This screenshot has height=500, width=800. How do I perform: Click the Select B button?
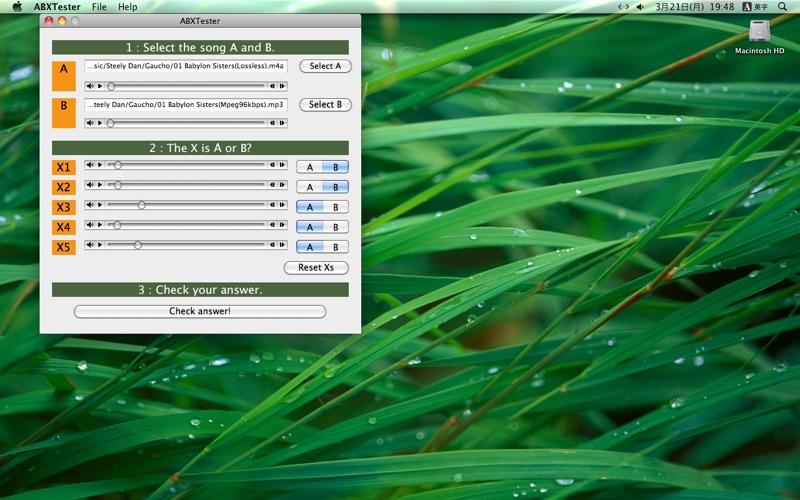coord(325,105)
